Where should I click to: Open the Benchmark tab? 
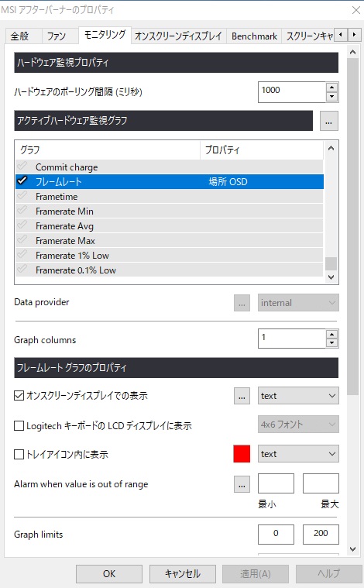pos(254,36)
